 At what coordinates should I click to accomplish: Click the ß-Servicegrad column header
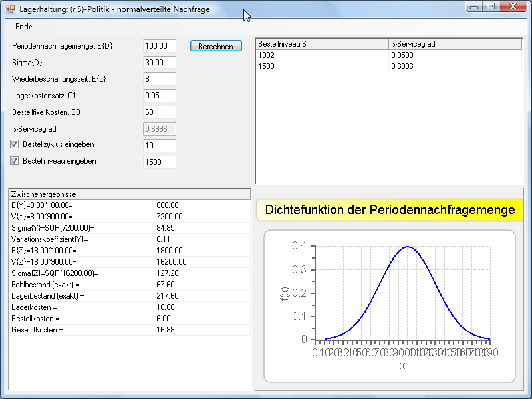(455, 44)
